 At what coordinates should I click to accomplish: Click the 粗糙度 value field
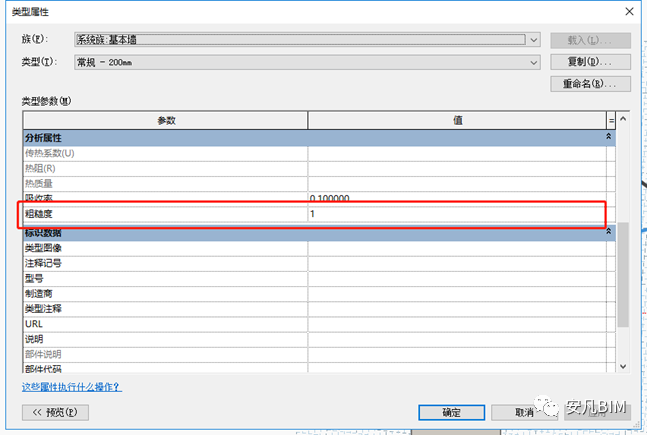pos(456,214)
